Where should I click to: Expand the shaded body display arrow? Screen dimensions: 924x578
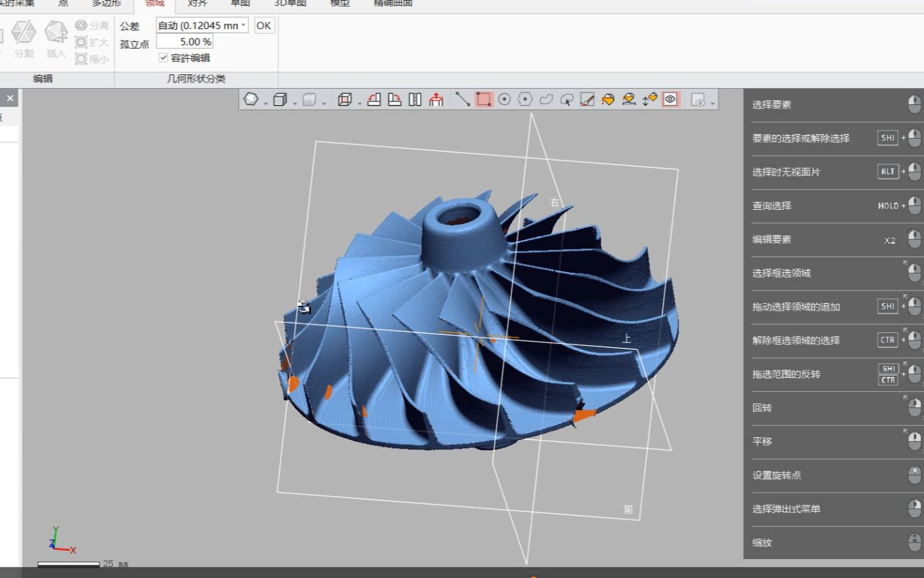(325, 103)
